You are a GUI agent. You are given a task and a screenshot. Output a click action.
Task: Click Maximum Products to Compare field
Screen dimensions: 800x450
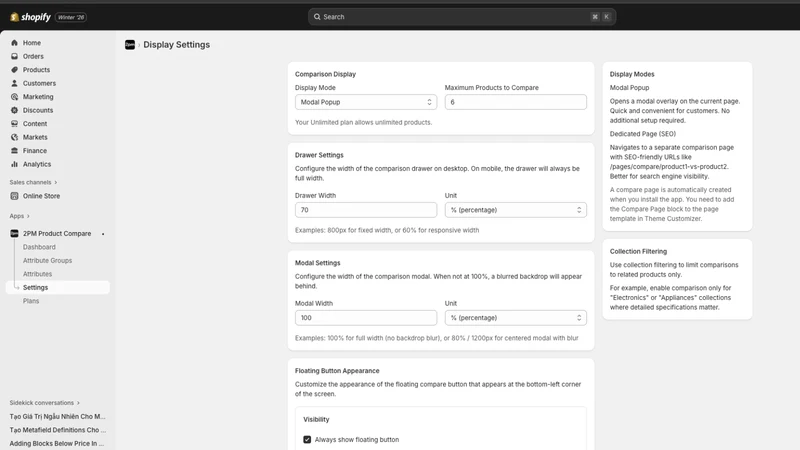515,102
